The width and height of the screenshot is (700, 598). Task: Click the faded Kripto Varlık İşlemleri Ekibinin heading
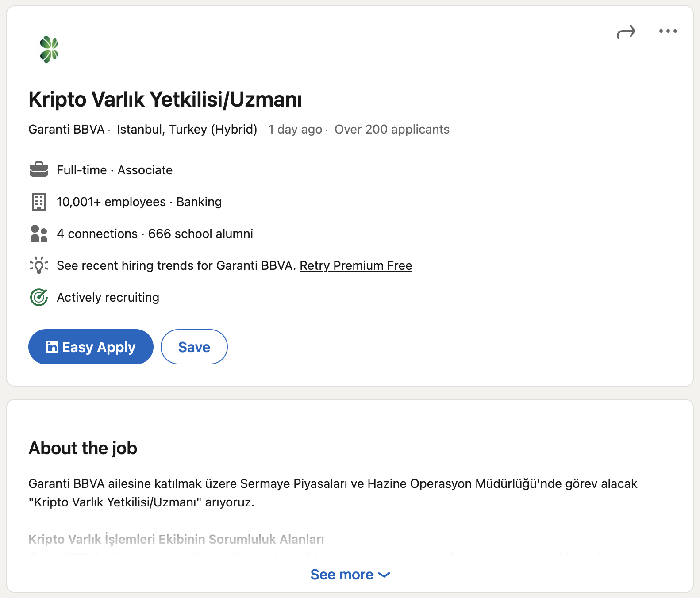pos(176,539)
